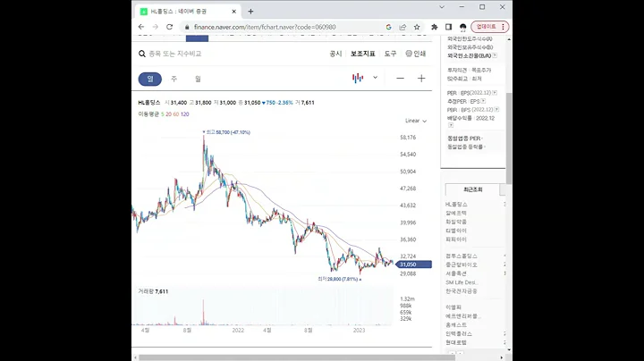
Task: Open the extensions puzzle icon
Action: [x=434, y=27]
